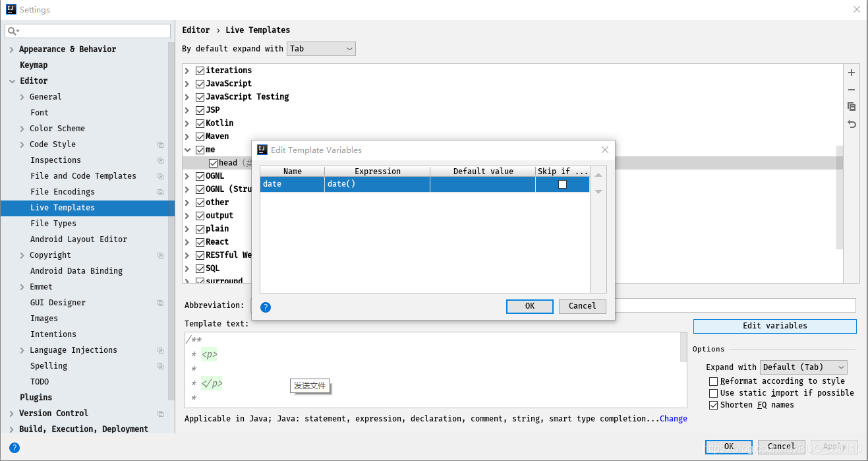Screen dimensions: 868x461
Task: Duplicate template via copy icon
Action: pyautogui.click(x=851, y=106)
